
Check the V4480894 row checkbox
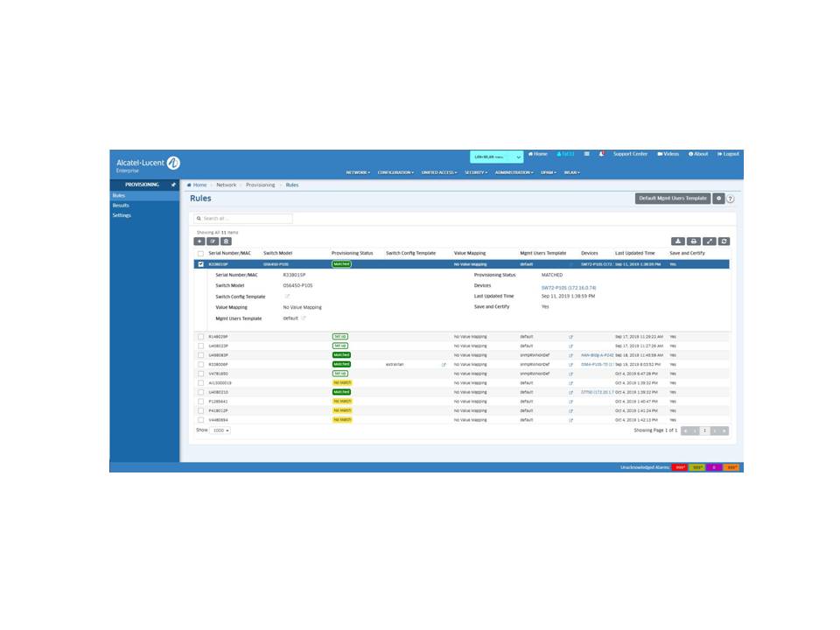click(x=201, y=420)
